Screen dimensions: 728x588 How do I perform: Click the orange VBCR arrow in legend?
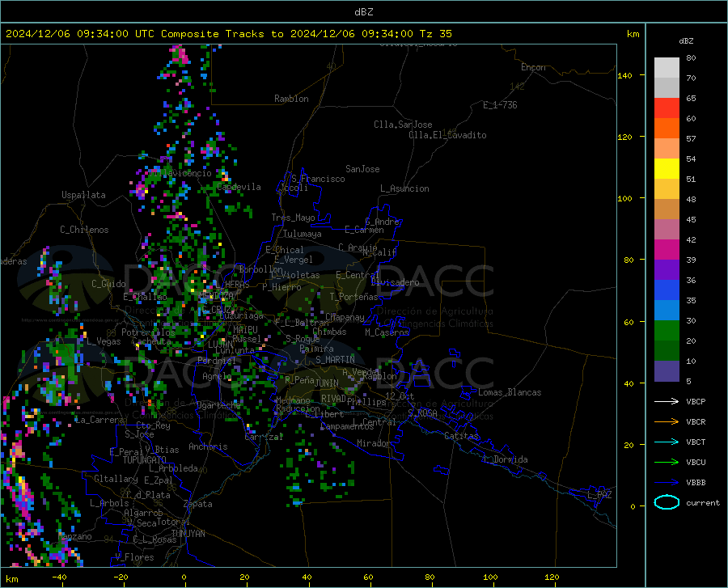pyautogui.click(x=667, y=422)
